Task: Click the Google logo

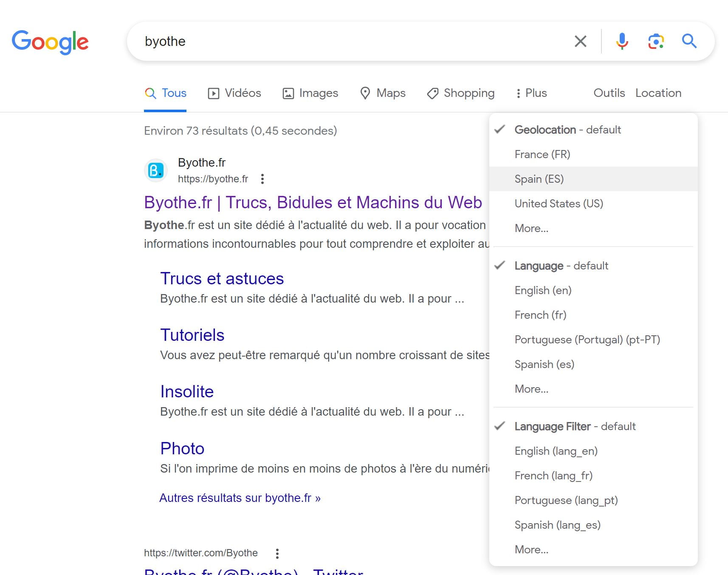Action: pyautogui.click(x=50, y=42)
